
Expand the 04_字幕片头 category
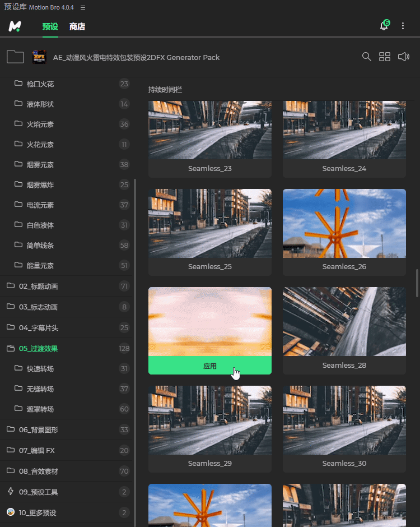click(x=67, y=328)
